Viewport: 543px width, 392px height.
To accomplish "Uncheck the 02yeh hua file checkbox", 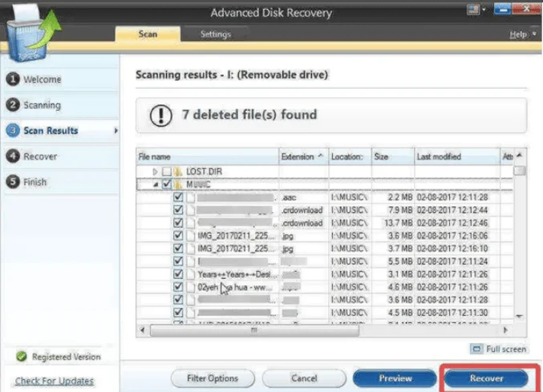I will click(178, 287).
